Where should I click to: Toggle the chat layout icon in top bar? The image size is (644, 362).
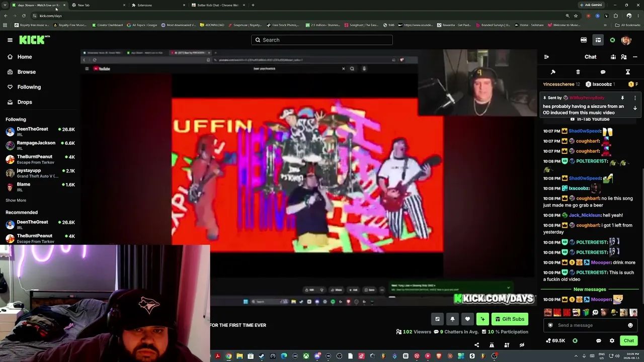pos(598,40)
